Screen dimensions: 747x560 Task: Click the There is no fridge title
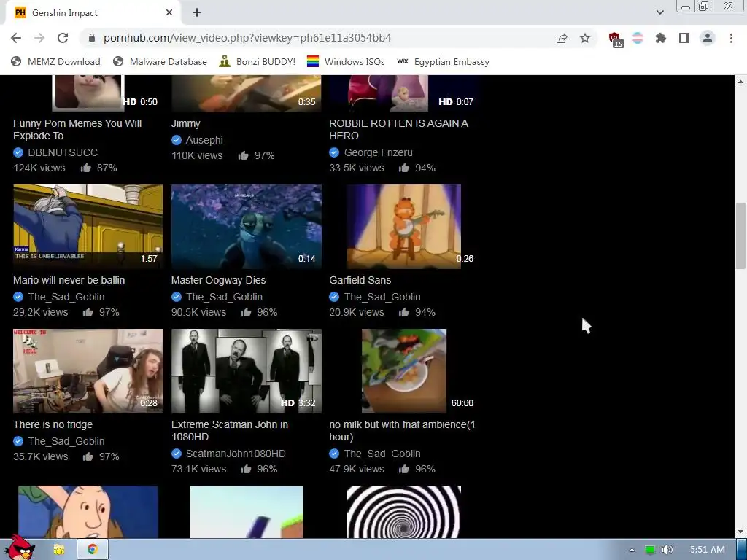click(53, 424)
